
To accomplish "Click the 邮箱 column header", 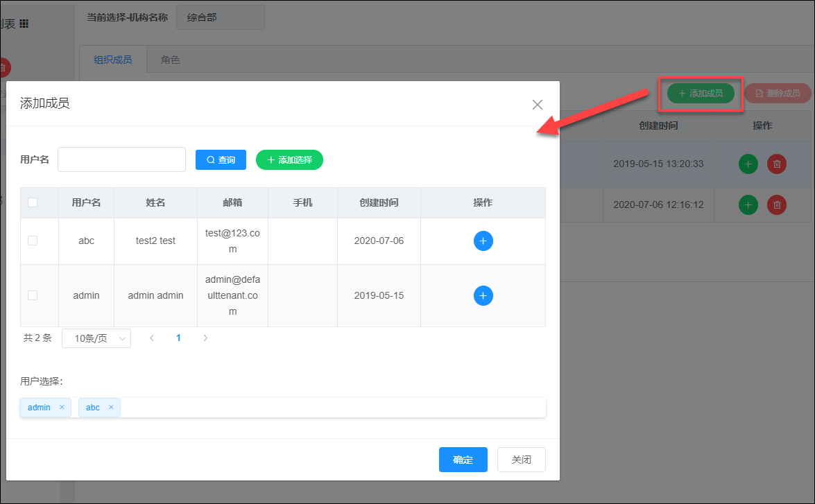I will pyautogui.click(x=232, y=202).
